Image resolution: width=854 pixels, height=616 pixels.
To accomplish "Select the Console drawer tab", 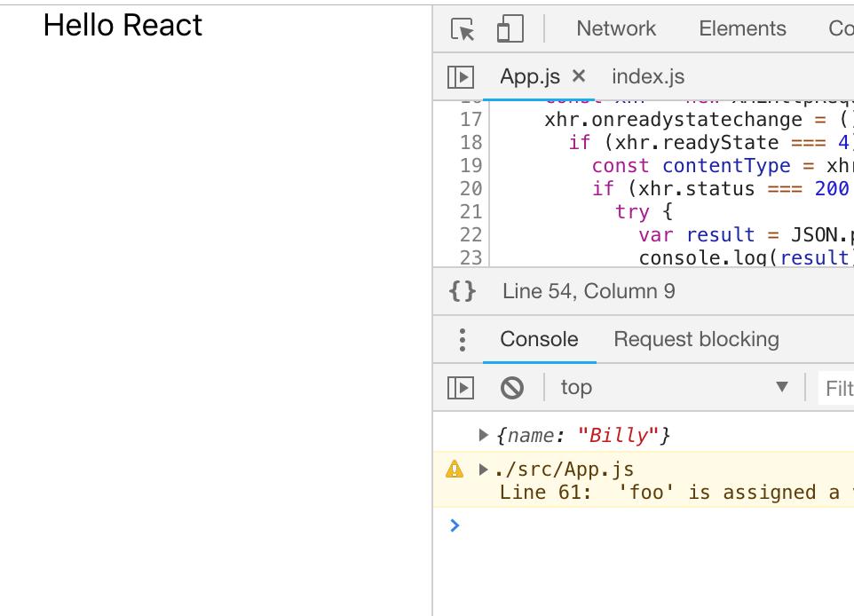I will pyautogui.click(x=539, y=339).
